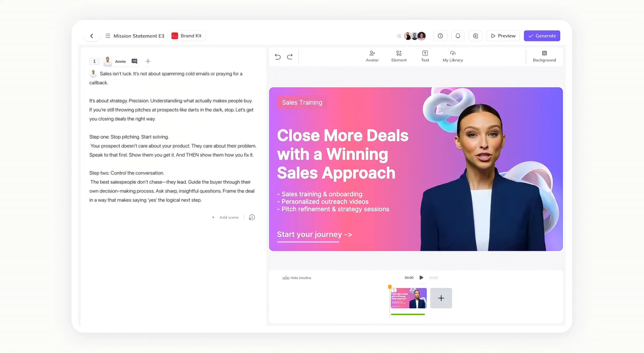Click the undo arrow icon
Screen dimensions: 644x353
278,57
